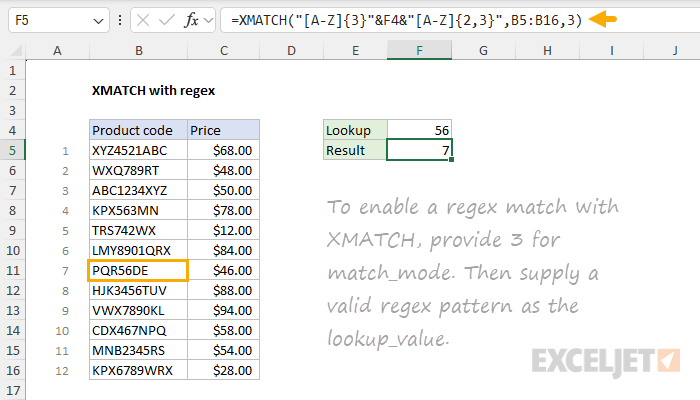
Task: Click cell containing LMY8901QRX
Action: [x=138, y=250]
